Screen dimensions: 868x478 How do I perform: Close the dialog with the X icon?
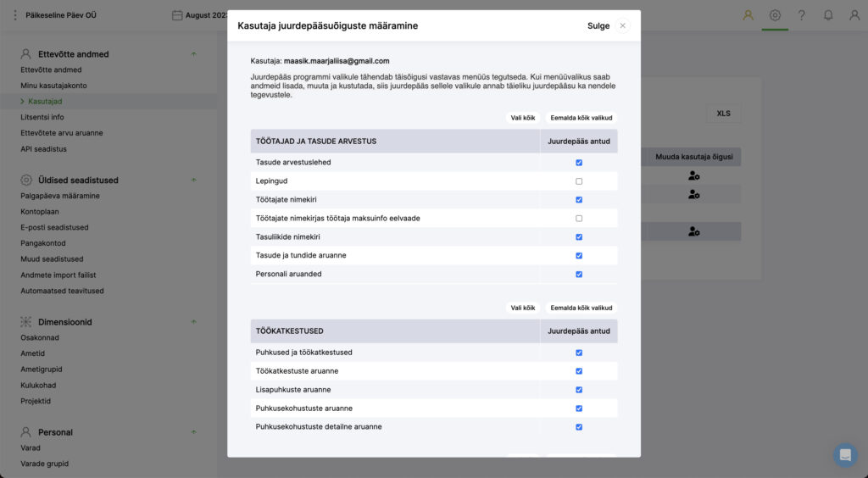622,25
